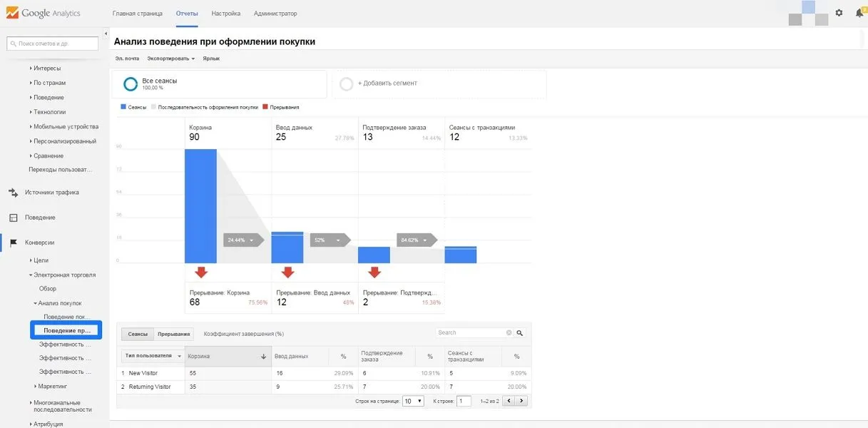Screen dimensions: 868x428
Task: Open the 84.62% funnel step dropdown
Action: pyautogui.click(x=417, y=240)
